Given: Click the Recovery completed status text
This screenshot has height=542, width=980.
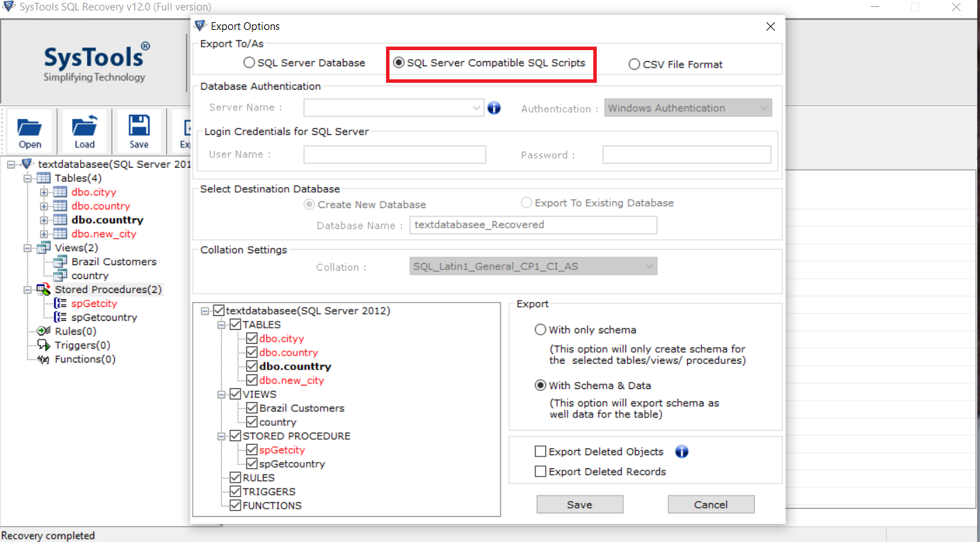Looking at the screenshot, I should coord(49,535).
